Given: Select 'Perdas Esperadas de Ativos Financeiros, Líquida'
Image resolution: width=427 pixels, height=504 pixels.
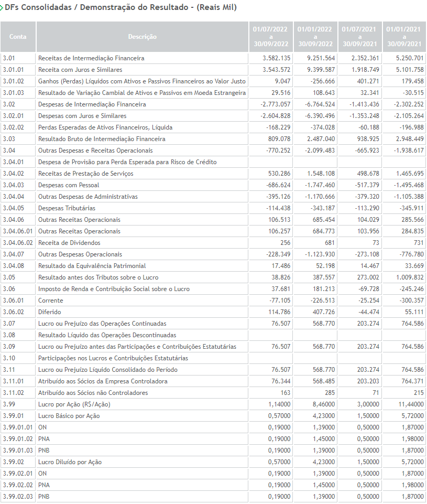Looking at the screenshot, I should pyautogui.click(x=105, y=127).
